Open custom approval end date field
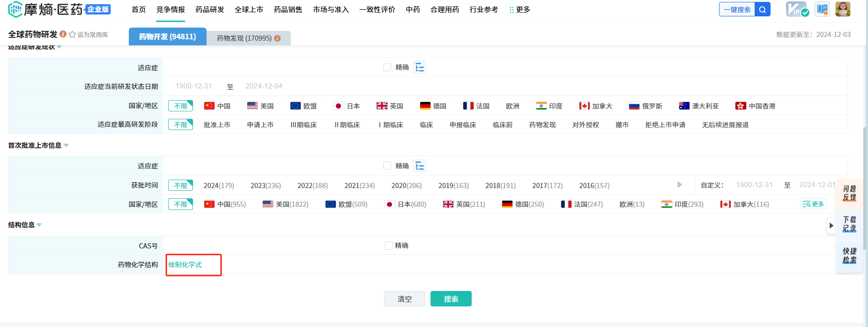 point(817,185)
